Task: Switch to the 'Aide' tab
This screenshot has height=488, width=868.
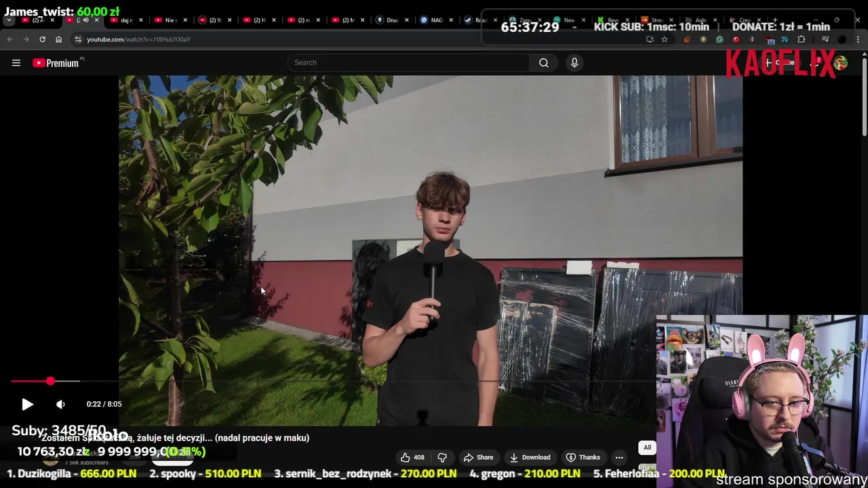Action: (698, 20)
